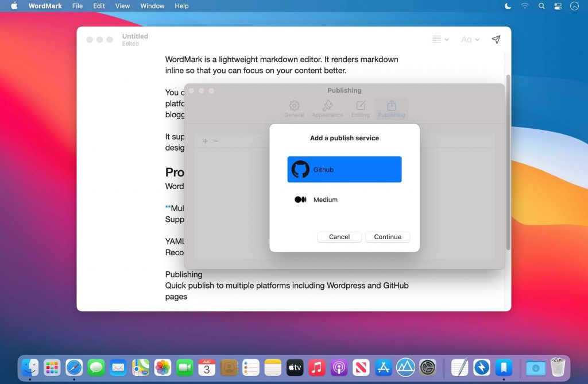Screen dimensions: 588x384
Task: Choose Medium as publish service
Action: (344, 199)
